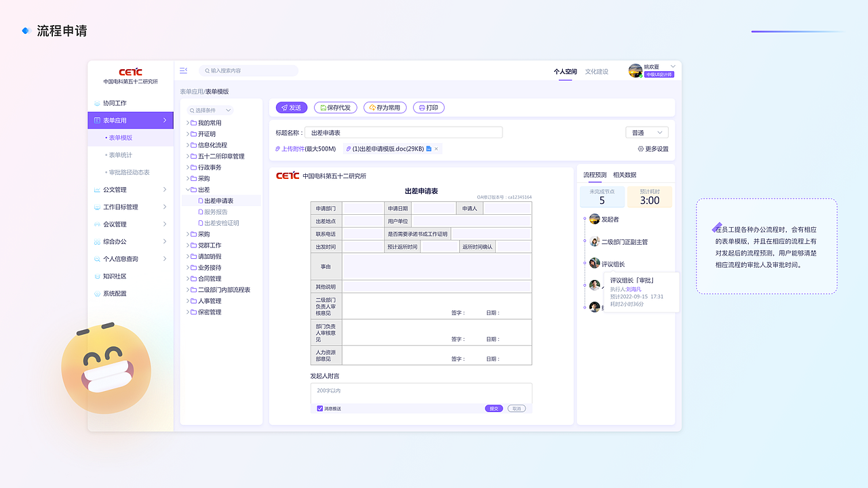Remove the 出差申请模版.doc attachment with X
Screen dimensions: 868x488
(x=436, y=148)
